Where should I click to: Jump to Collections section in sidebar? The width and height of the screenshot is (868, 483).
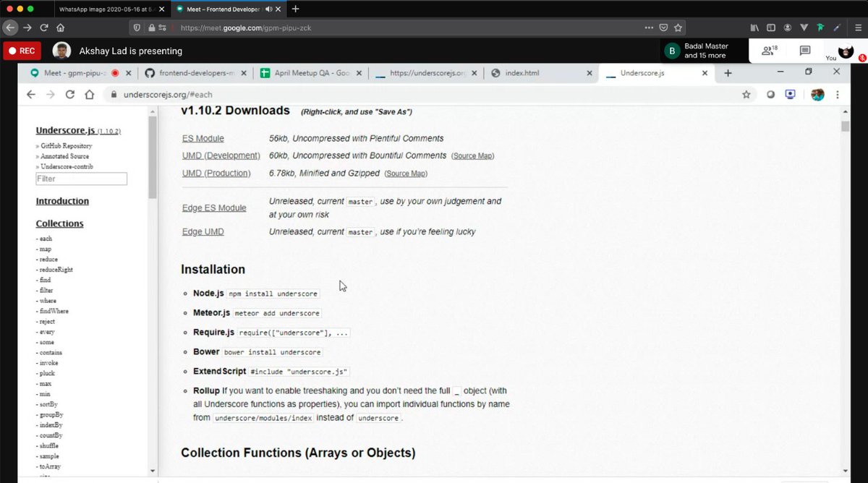pos(59,223)
